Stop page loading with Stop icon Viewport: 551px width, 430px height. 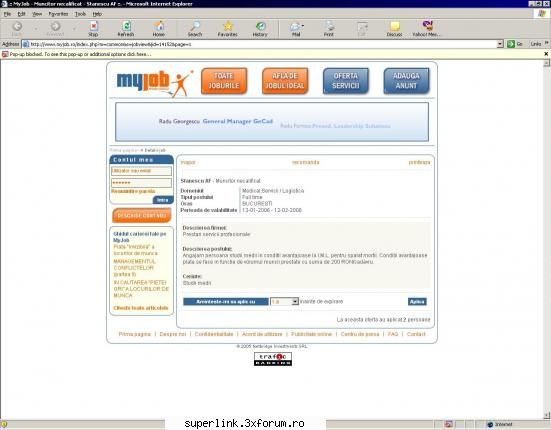click(x=93, y=28)
